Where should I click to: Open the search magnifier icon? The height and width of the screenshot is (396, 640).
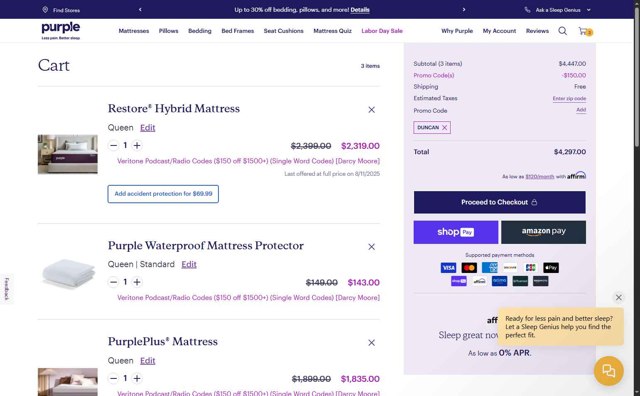pos(562,31)
